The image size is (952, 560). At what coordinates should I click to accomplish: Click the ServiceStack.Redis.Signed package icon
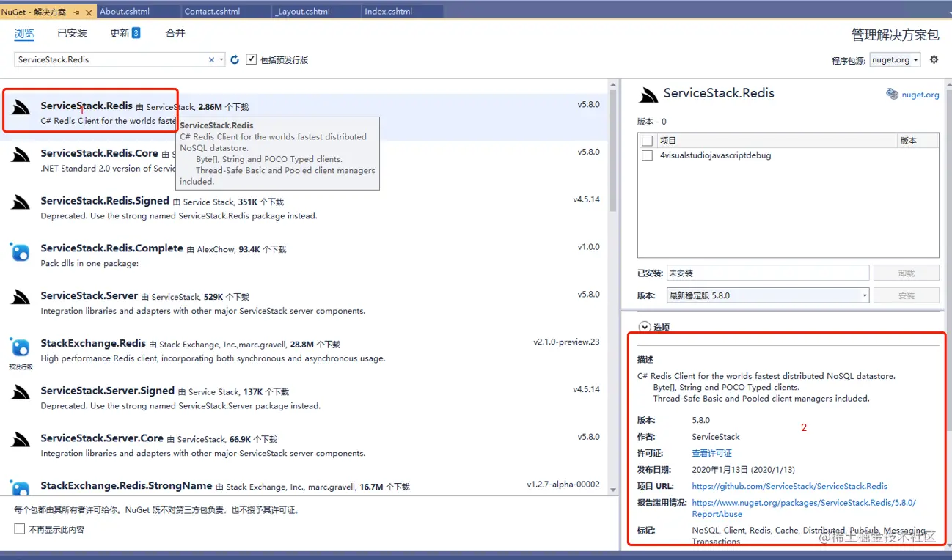pyautogui.click(x=20, y=203)
